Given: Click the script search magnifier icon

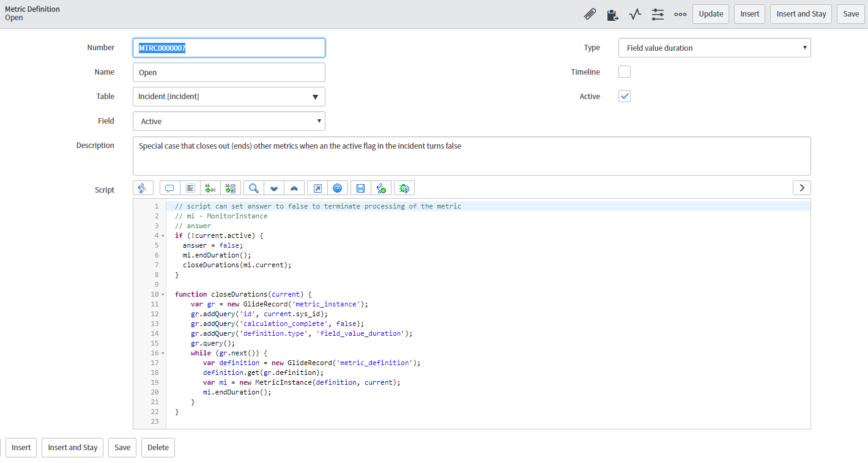Looking at the screenshot, I should point(253,188).
